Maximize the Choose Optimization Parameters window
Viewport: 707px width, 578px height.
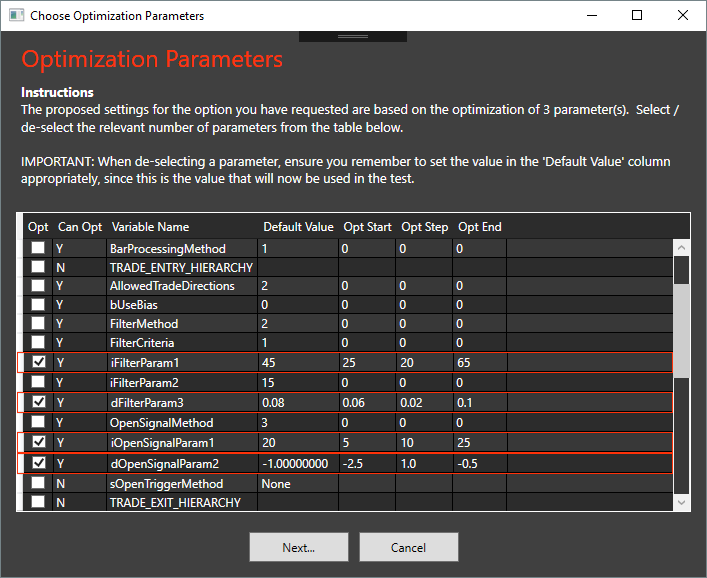637,15
